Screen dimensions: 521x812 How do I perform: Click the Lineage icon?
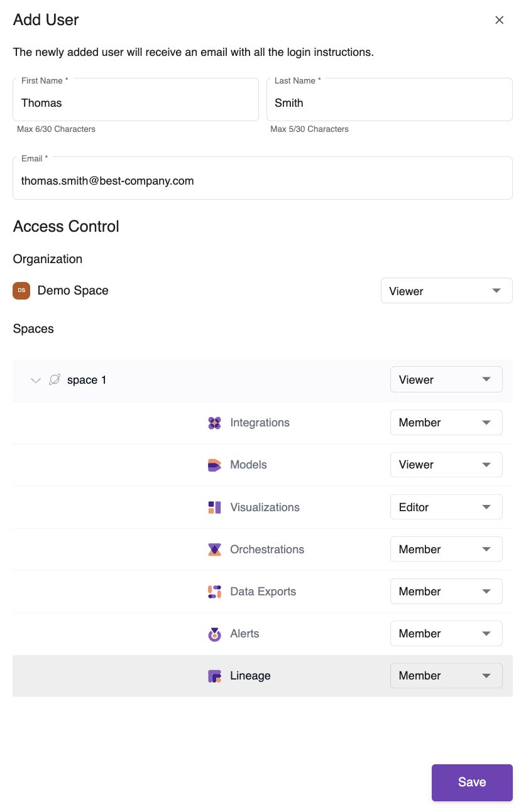[x=214, y=676]
